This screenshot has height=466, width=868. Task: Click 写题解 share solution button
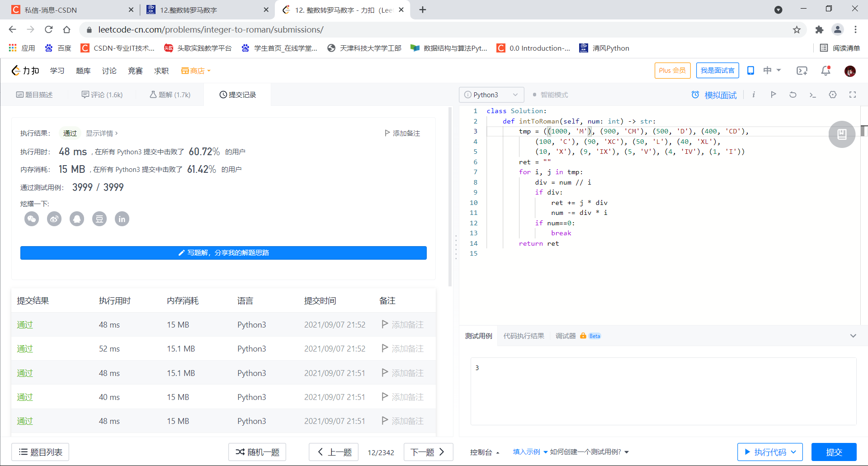223,253
